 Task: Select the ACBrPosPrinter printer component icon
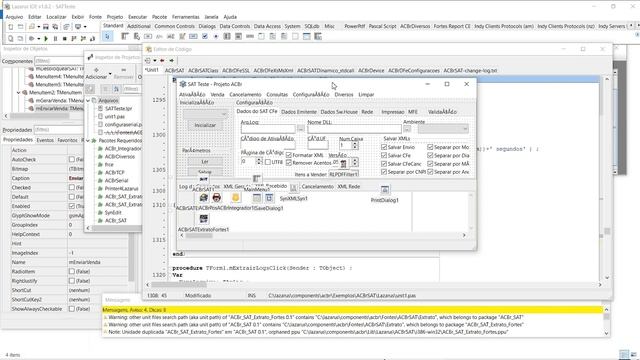(x=217, y=198)
